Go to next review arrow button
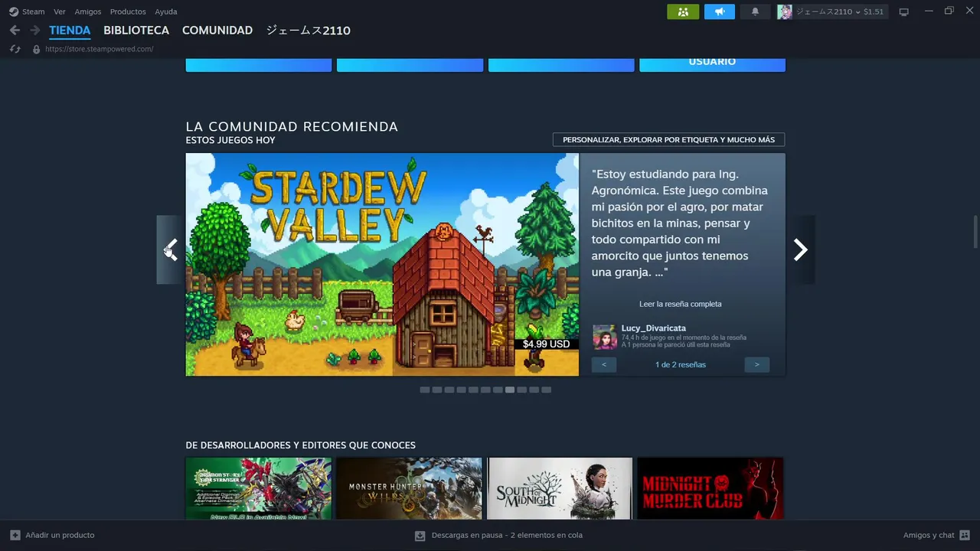Viewport: 980px width, 551px height. click(757, 364)
